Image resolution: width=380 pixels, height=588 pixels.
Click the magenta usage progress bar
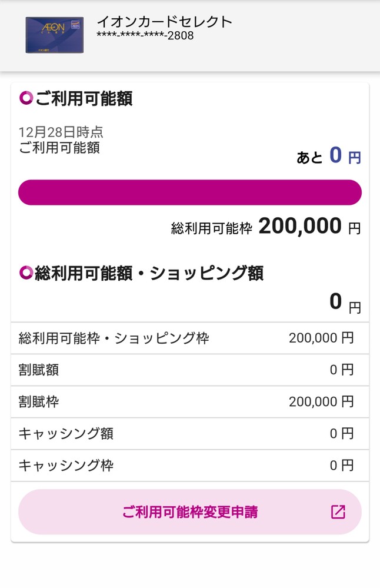pos(189,192)
